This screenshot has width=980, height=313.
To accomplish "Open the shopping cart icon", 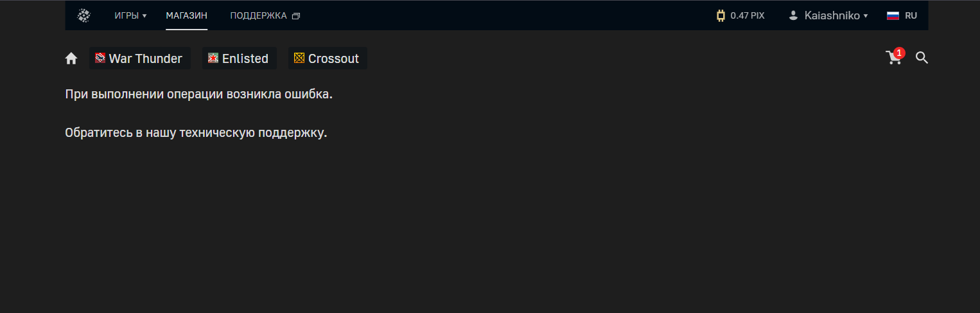I will click(x=892, y=58).
